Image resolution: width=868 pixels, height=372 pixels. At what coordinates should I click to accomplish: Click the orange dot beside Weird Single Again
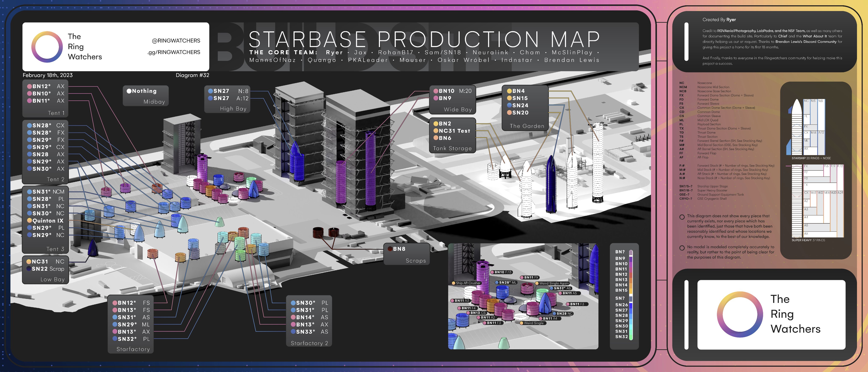537,283
